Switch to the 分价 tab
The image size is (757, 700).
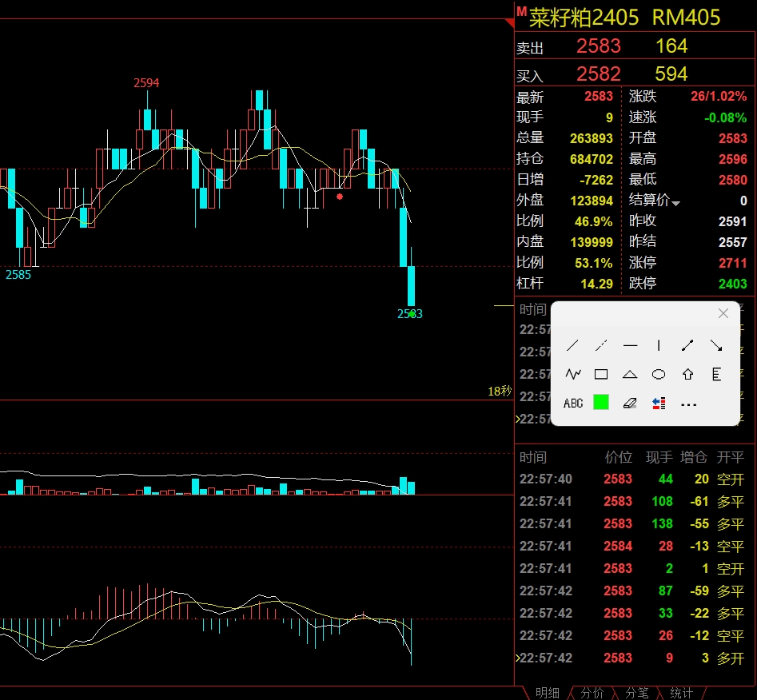click(592, 693)
